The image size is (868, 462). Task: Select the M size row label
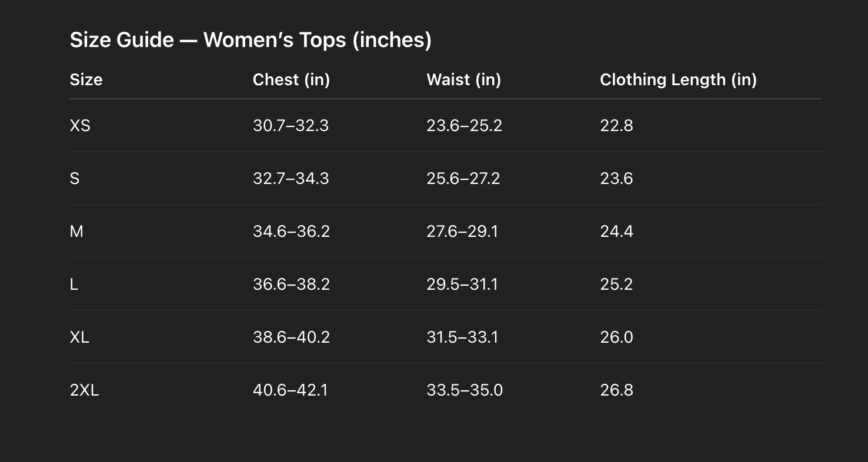(x=76, y=232)
